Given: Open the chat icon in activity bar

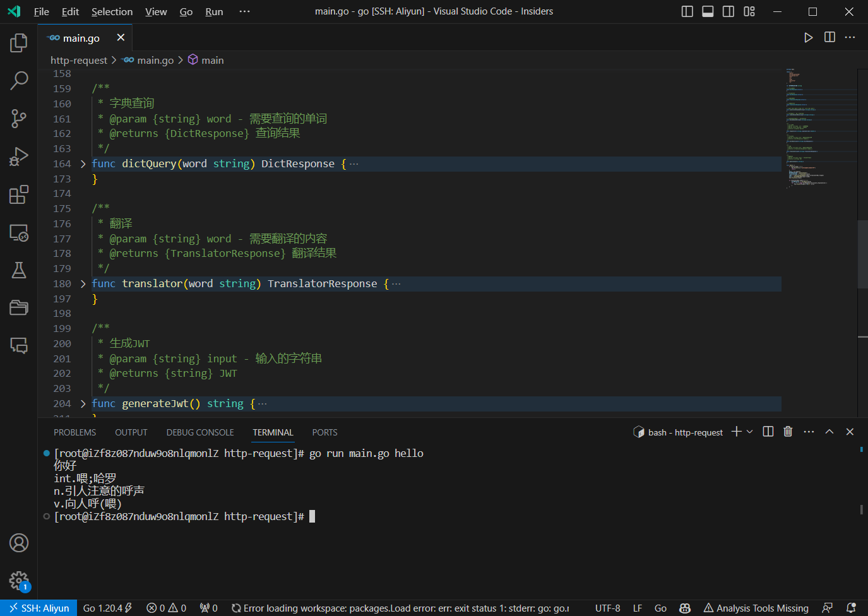Looking at the screenshot, I should [x=19, y=345].
